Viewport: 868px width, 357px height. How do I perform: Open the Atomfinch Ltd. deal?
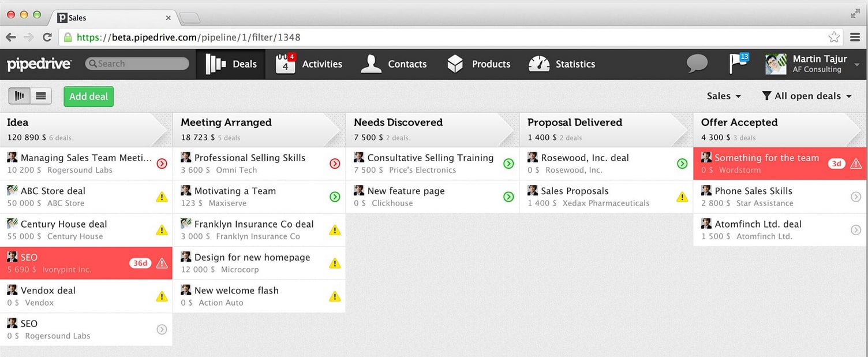coord(780,230)
